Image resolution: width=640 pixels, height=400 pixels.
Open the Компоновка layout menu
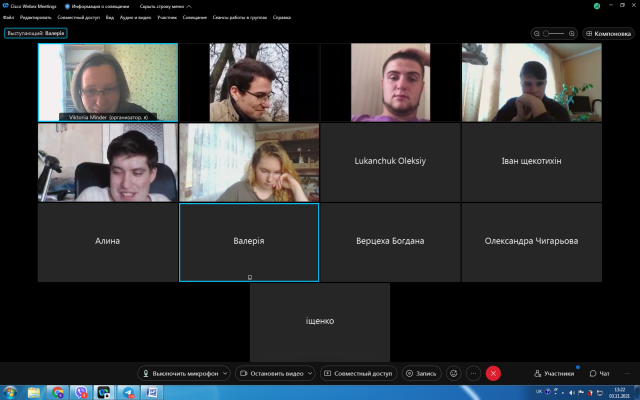tap(609, 33)
